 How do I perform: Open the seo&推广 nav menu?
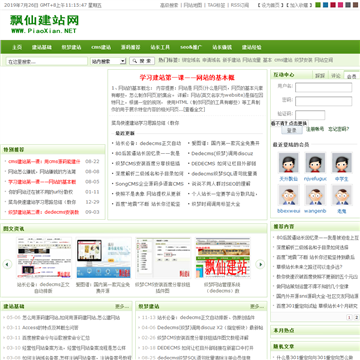pyautogui.click(x=191, y=47)
